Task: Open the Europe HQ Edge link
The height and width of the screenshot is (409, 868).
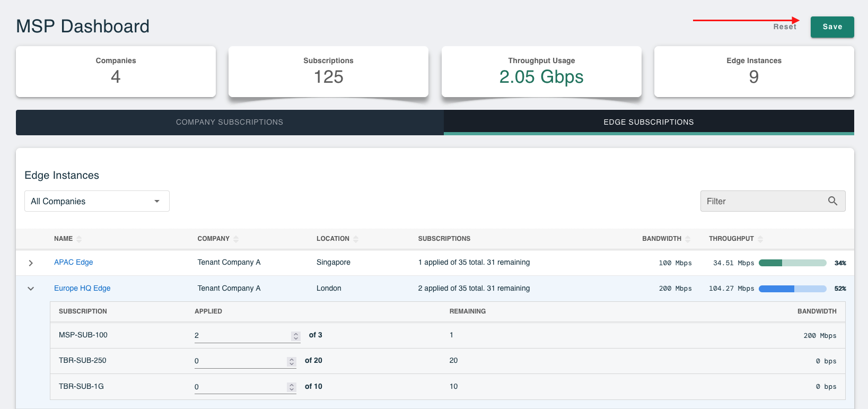Action: pos(82,288)
